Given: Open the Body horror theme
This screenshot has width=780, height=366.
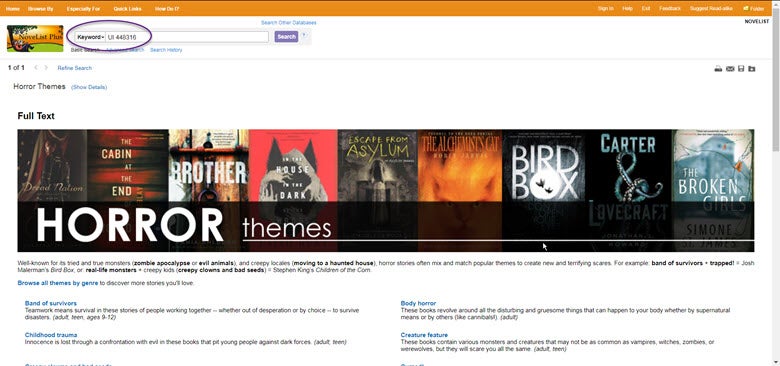Looking at the screenshot, I should pos(418,303).
